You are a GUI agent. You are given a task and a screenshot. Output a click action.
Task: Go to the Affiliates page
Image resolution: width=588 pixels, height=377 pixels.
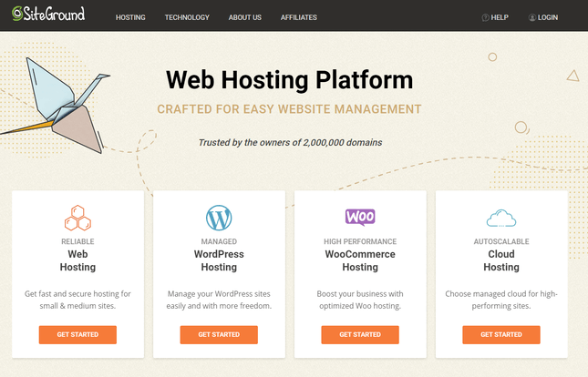coord(299,17)
